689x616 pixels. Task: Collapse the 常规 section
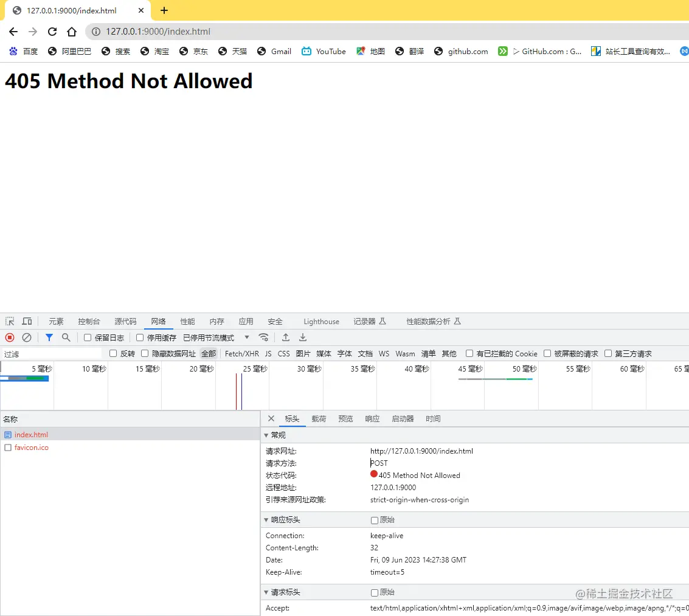click(x=266, y=435)
